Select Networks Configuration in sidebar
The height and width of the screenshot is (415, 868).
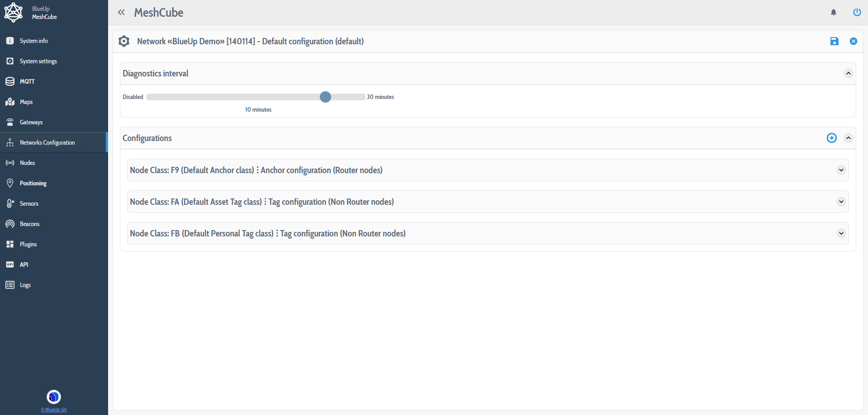coord(47,142)
